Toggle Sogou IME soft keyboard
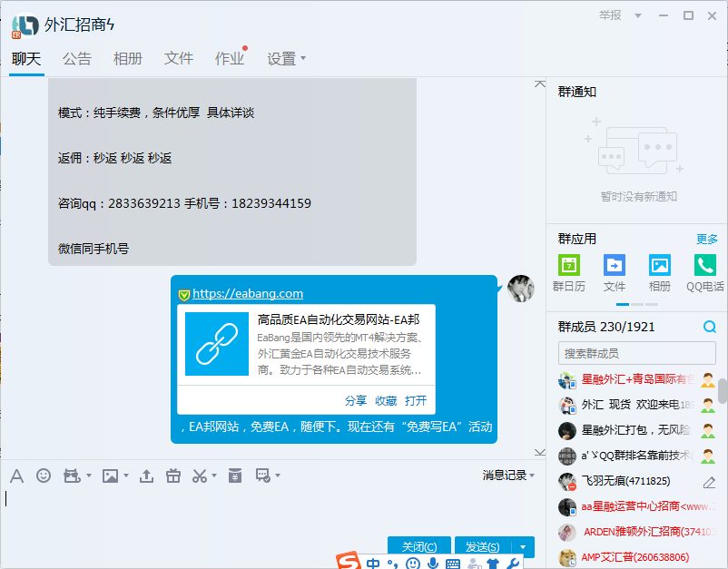This screenshot has height=569, width=728. [453, 564]
